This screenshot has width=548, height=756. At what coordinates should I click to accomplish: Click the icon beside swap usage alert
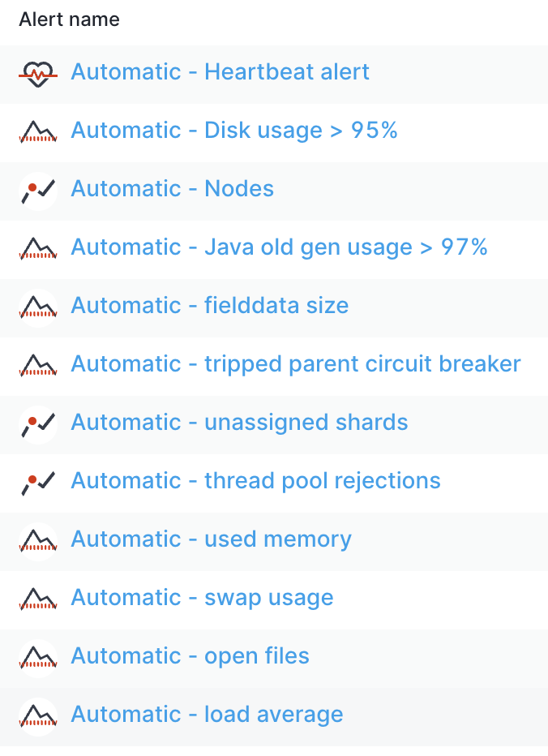tap(38, 599)
